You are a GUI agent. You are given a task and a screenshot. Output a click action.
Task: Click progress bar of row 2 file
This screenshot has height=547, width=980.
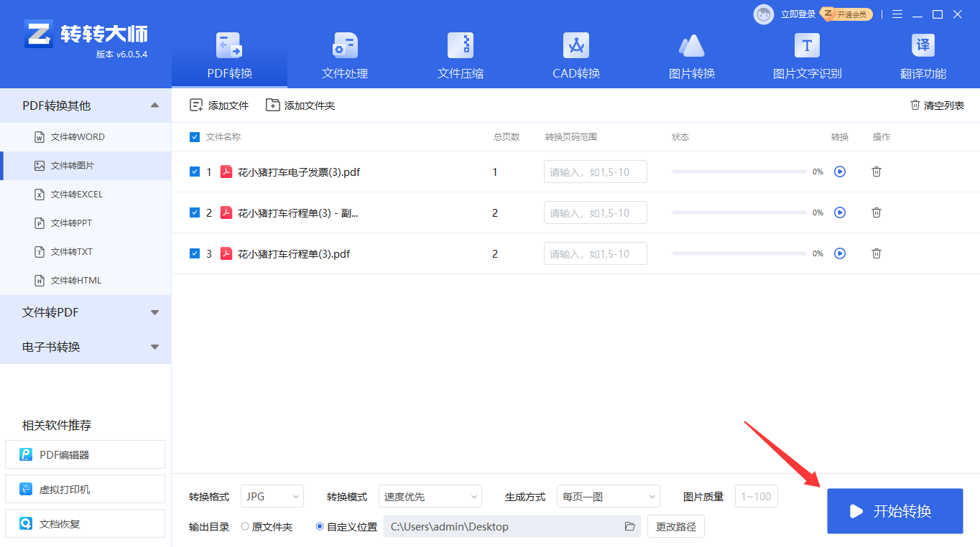(739, 212)
